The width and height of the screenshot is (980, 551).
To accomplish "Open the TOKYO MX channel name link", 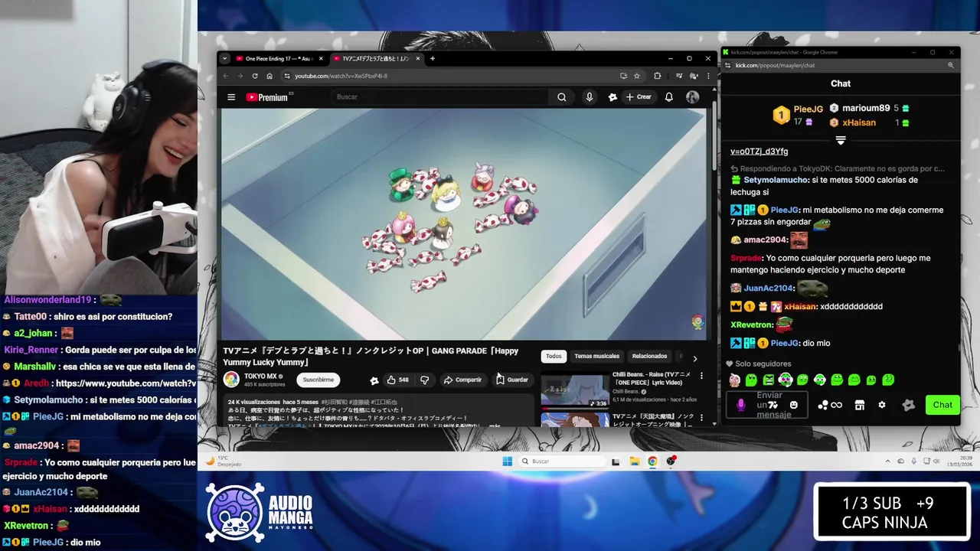I will [260, 377].
